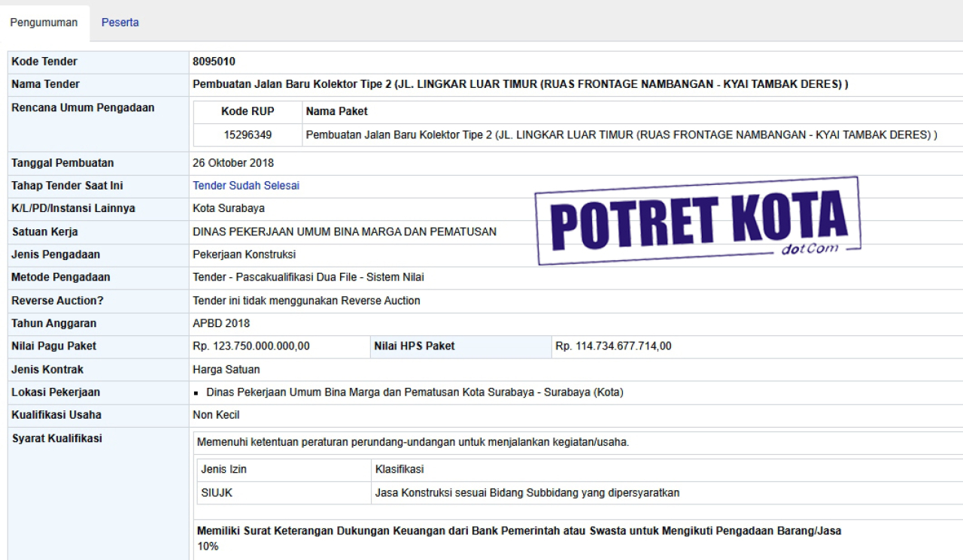Click the Potret Kota watermark logo
The height and width of the screenshot is (560, 963).
tap(697, 220)
